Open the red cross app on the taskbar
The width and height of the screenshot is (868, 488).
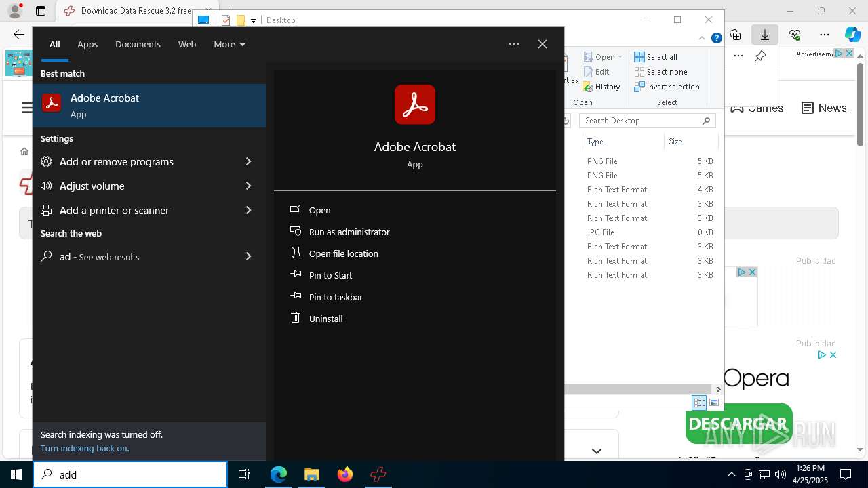coord(378,474)
